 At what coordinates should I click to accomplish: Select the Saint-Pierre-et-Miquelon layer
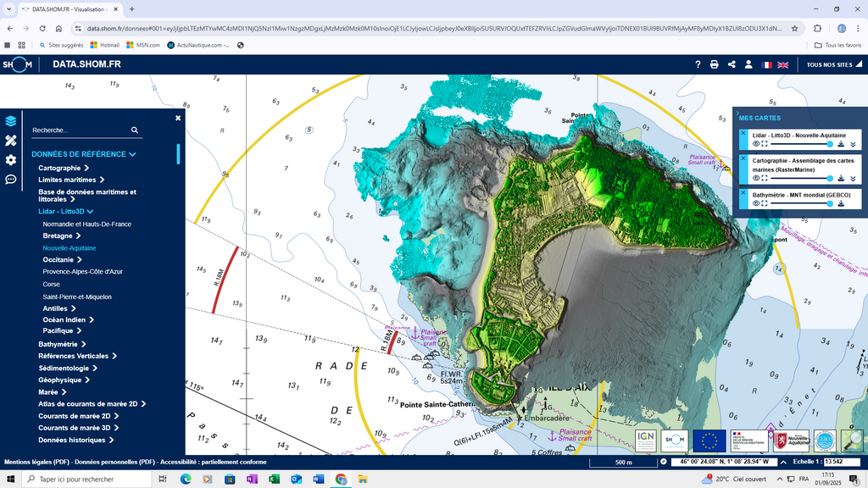tap(77, 297)
